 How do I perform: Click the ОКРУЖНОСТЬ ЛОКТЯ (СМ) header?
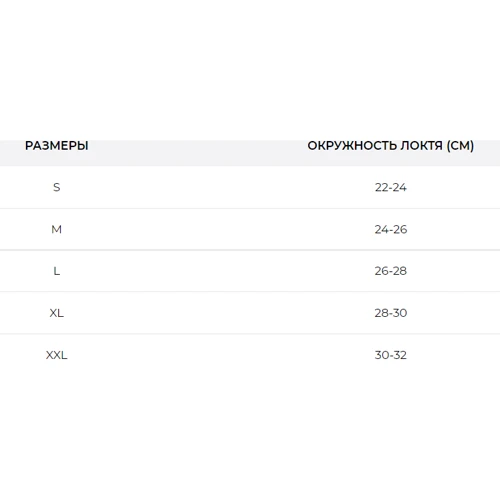391,146
